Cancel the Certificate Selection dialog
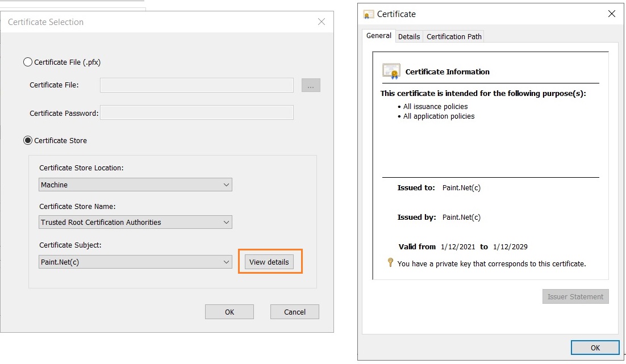The width and height of the screenshot is (626, 364). point(295,312)
